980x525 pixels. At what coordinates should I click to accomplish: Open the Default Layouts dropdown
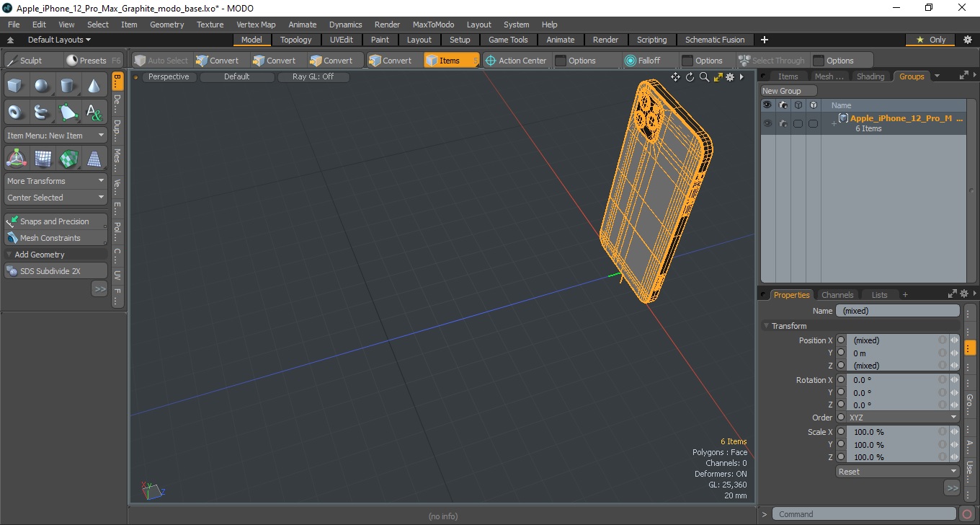coord(59,40)
